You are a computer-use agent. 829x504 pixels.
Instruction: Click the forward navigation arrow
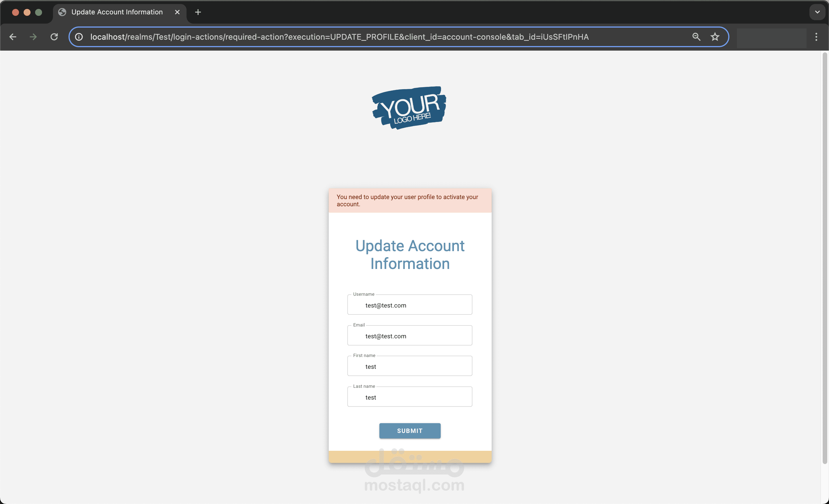[33, 37]
